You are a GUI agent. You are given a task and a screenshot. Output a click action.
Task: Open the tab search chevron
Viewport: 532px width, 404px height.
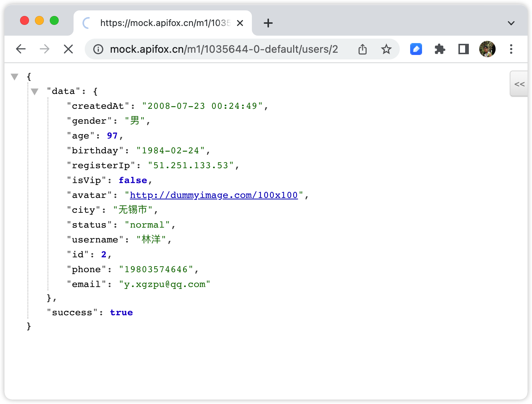point(511,23)
